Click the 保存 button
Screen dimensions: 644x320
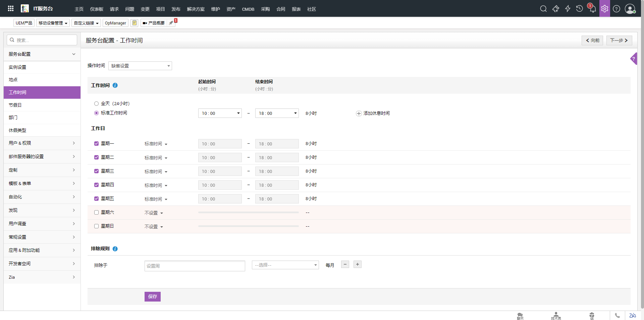152,296
